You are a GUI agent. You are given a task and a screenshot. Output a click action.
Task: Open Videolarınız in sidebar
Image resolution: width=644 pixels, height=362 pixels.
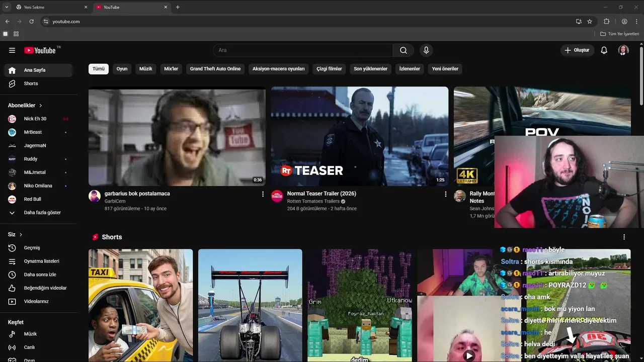pos(38,302)
